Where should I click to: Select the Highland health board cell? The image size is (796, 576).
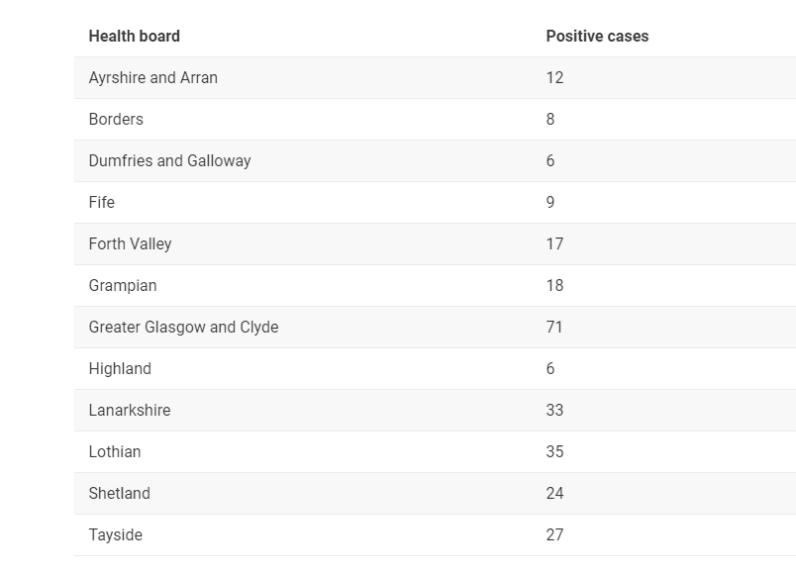(x=120, y=368)
